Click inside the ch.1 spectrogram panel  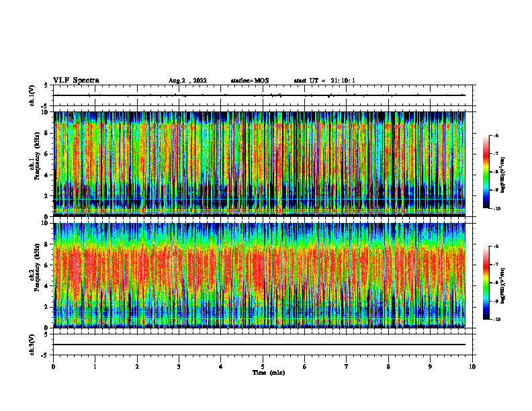point(259,164)
